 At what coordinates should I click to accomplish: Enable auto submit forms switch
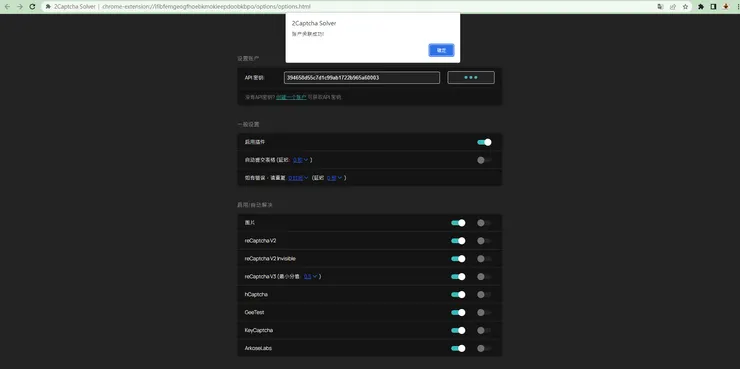pos(484,160)
